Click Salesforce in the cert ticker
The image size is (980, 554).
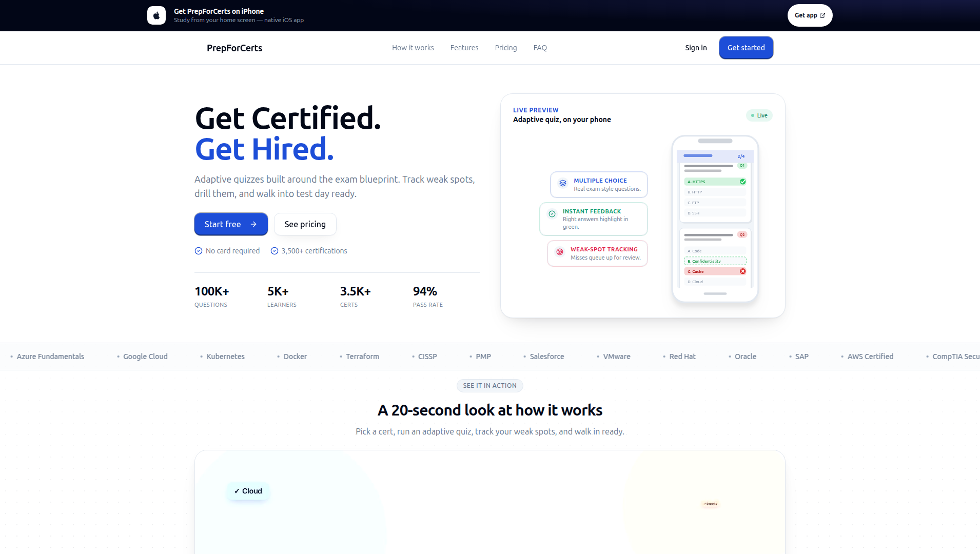[x=547, y=357]
